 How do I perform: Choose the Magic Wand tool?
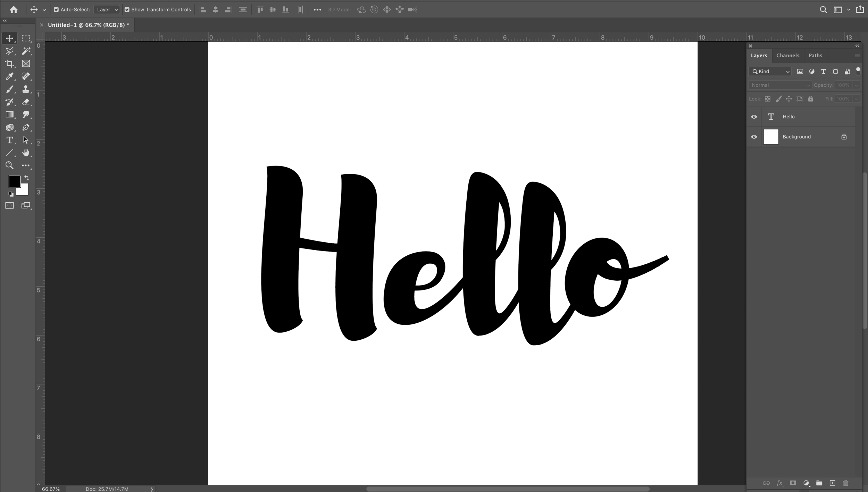(26, 51)
